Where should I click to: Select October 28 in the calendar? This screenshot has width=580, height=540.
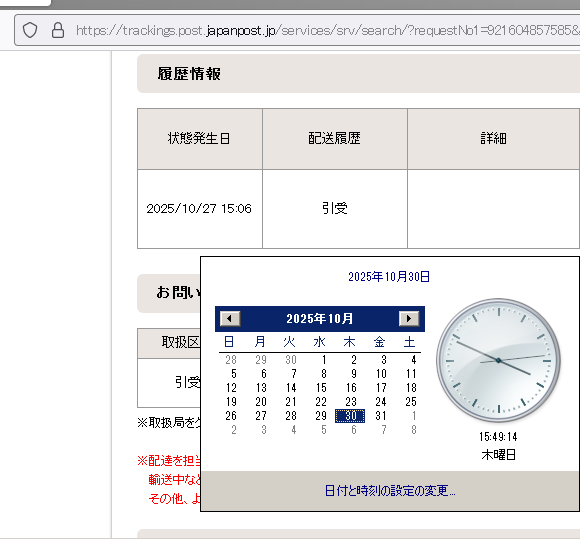click(291, 416)
